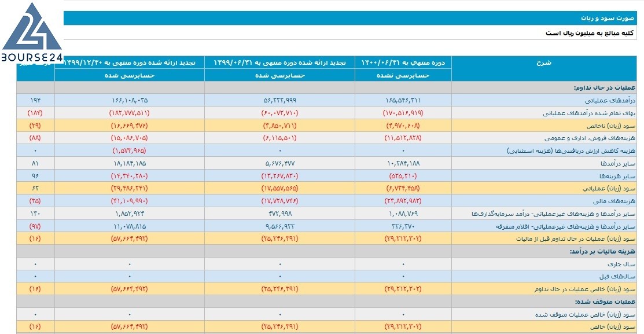
Task: Select the value ۵,۶۷۶,۴۷۷
Action: click(x=279, y=163)
